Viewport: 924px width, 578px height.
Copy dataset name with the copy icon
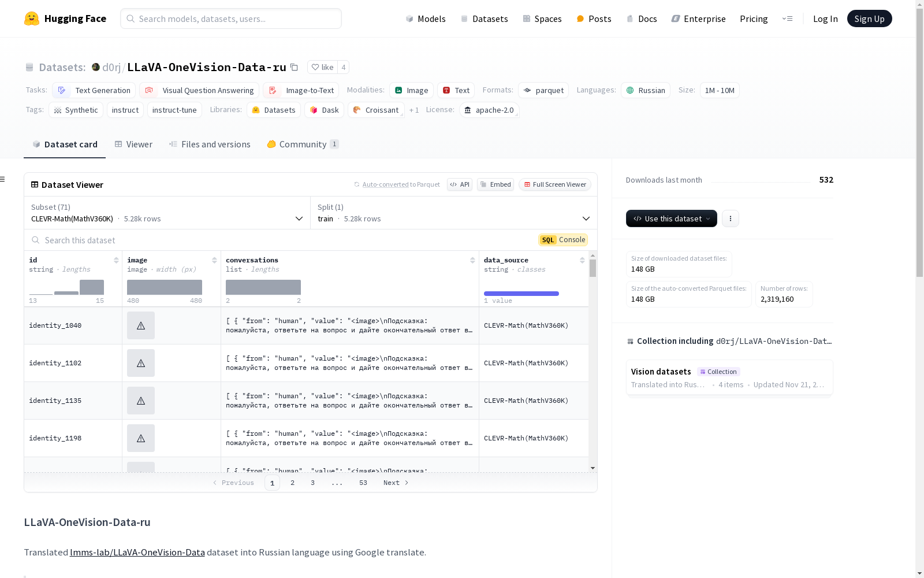tap(294, 67)
